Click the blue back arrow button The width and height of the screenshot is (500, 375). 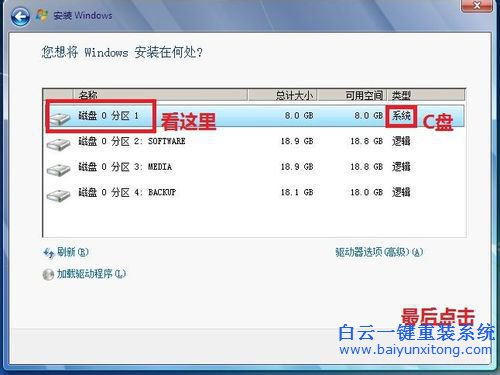pyautogui.click(x=20, y=17)
